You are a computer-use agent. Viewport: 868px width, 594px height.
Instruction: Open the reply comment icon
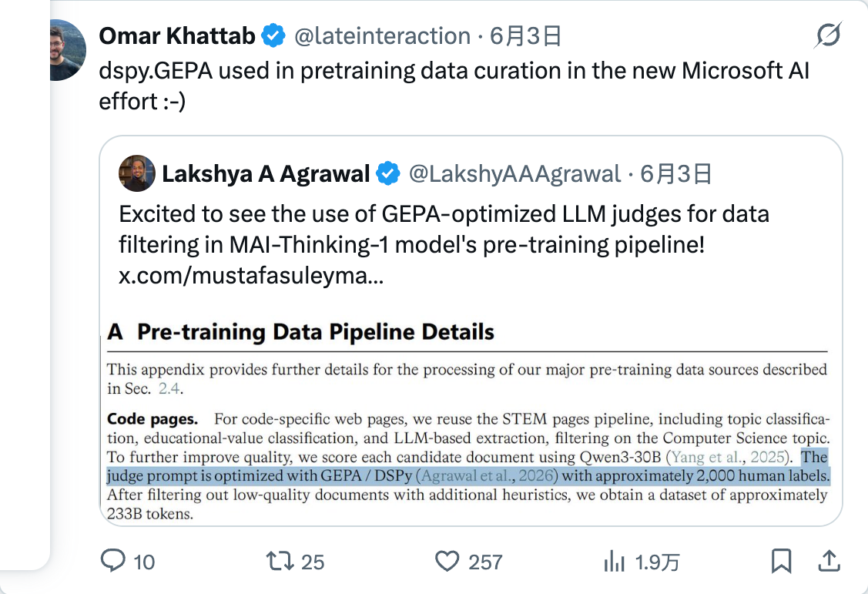point(113,561)
